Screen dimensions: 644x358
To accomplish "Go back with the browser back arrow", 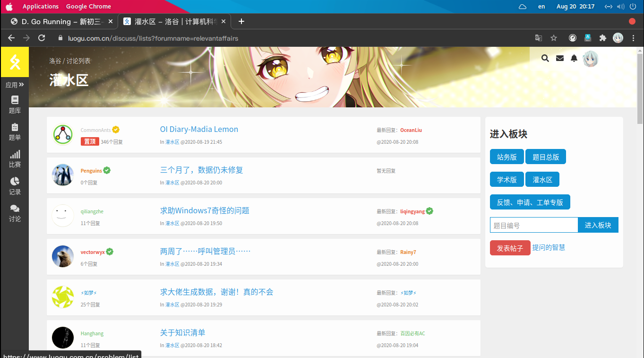I will click(x=11, y=38).
